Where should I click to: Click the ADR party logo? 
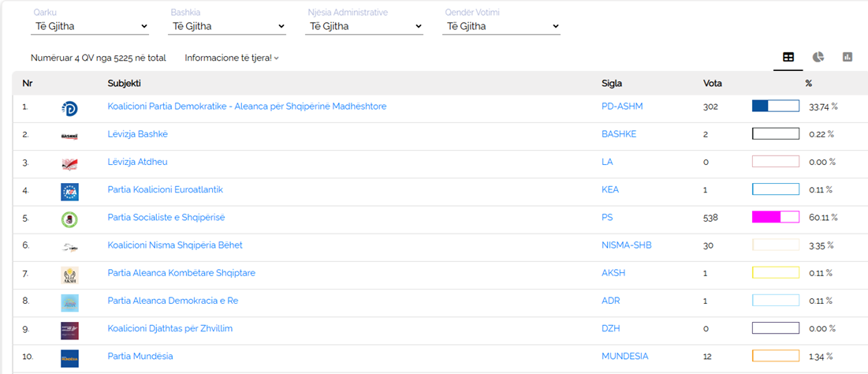69,303
